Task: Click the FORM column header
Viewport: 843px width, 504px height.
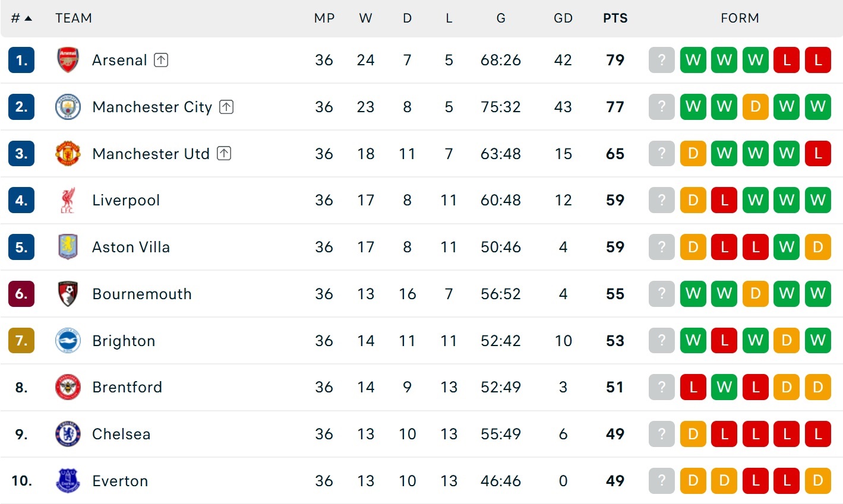Action: click(740, 18)
